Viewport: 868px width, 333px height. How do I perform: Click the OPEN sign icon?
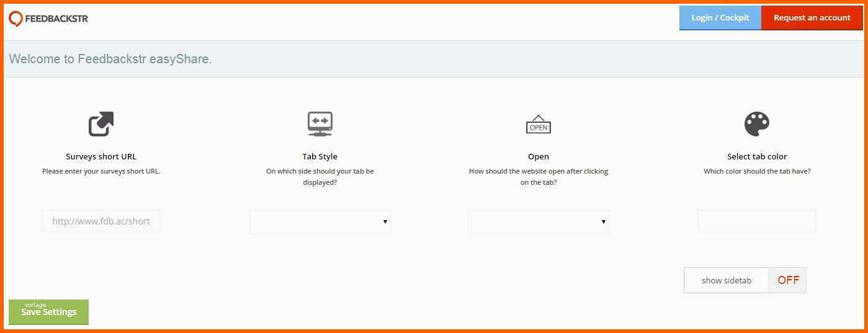pyautogui.click(x=539, y=125)
